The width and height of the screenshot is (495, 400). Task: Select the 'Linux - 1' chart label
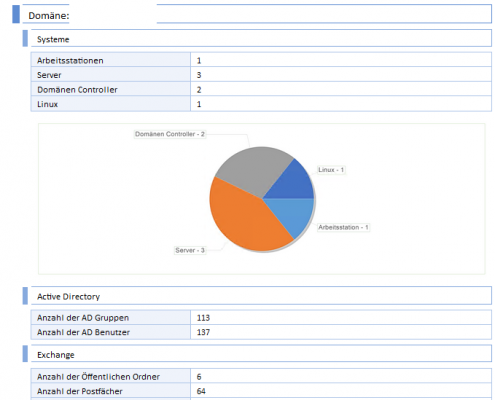331,170
